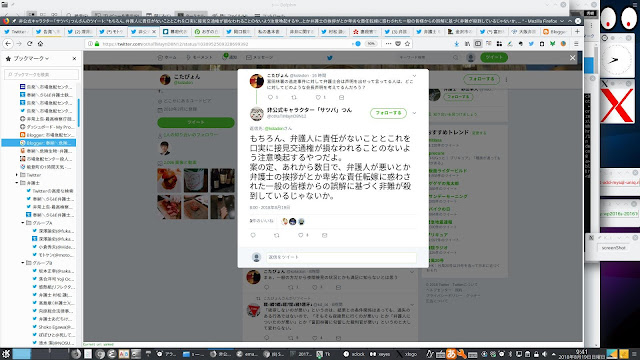The image size is (640, 360).
Task: Click the Twitter bird logo in header
Action: [329, 58]
